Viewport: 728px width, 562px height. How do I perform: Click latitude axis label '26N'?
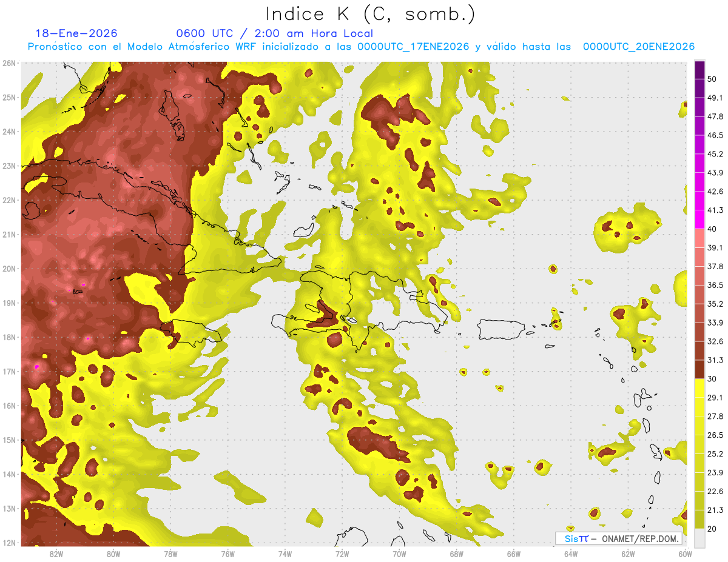click(8, 63)
